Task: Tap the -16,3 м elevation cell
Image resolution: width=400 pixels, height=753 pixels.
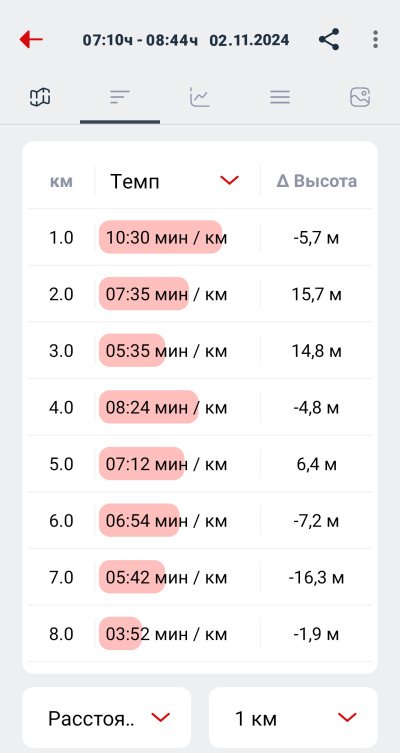Action: click(316, 578)
